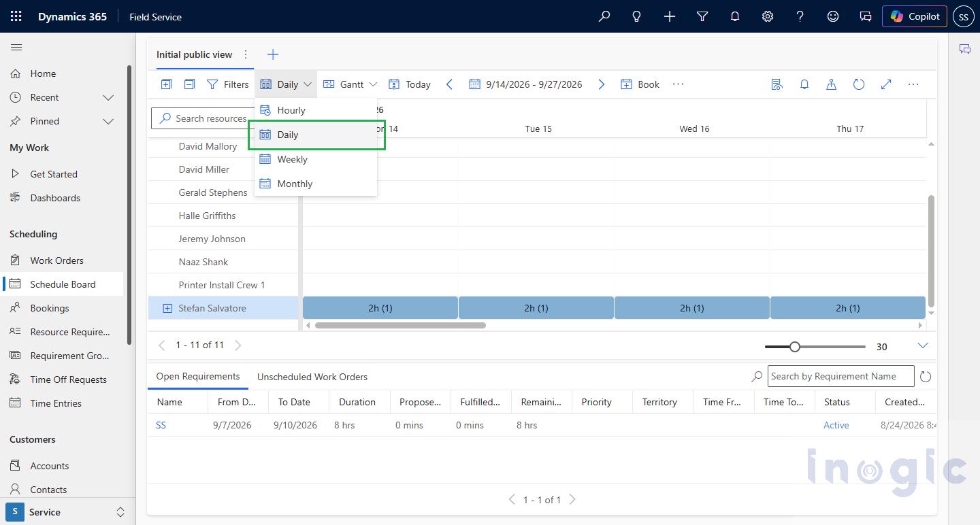Open Initial public view tab
Screen dimensions: 980x525
click(194, 54)
